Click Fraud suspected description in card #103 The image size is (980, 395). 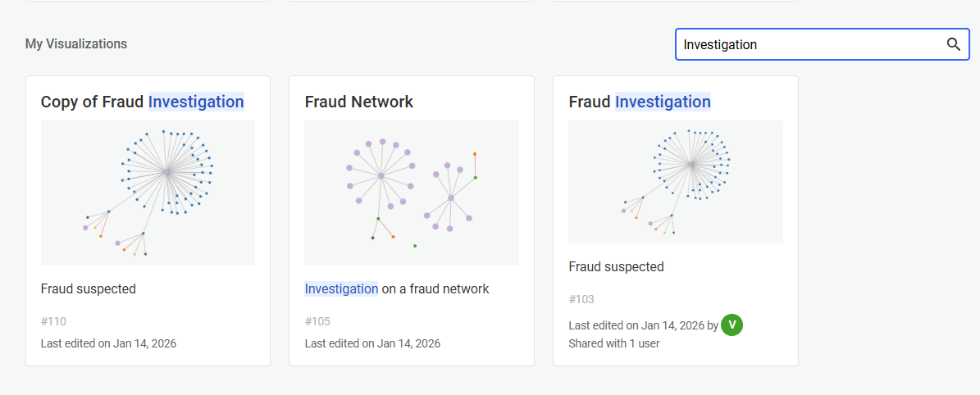(616, 266)
